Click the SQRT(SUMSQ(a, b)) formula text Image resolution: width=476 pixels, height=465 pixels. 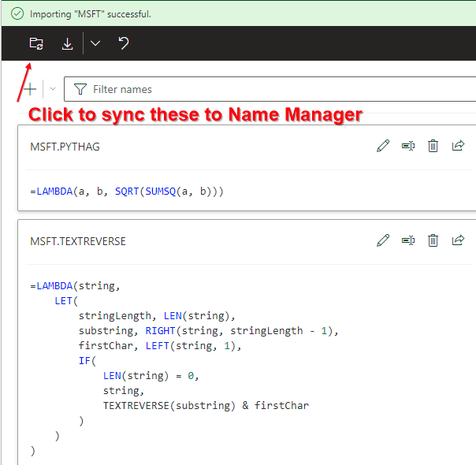(169, 191)
